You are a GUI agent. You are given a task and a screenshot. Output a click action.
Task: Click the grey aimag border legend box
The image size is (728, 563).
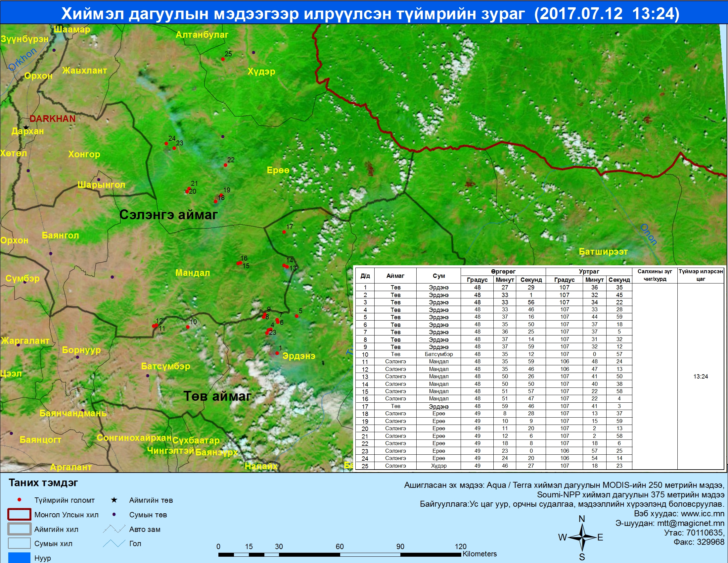click(x=19, y=529)
